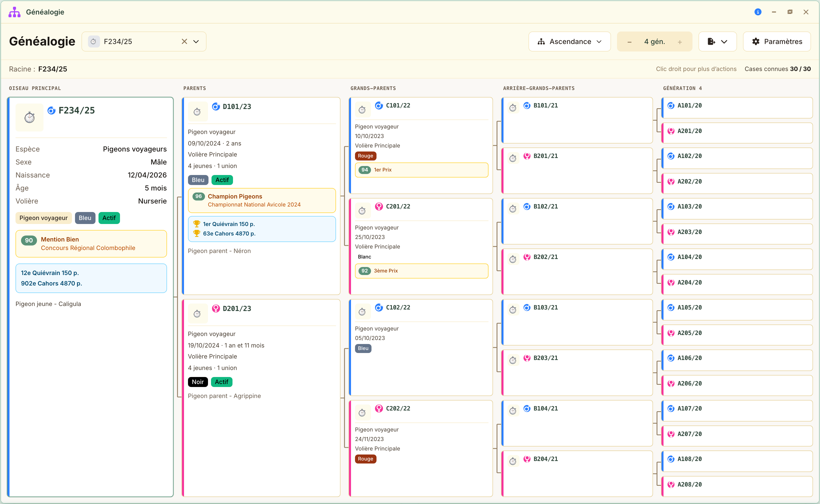
Task: Click stopwatch thumbnail of B104/21
Action: click(x=513, y=411)
